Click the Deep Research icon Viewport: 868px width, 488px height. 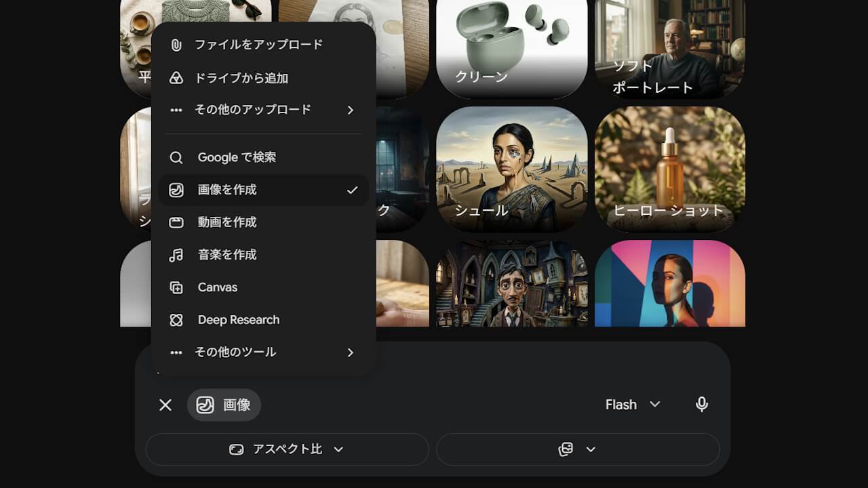(176, 320)
